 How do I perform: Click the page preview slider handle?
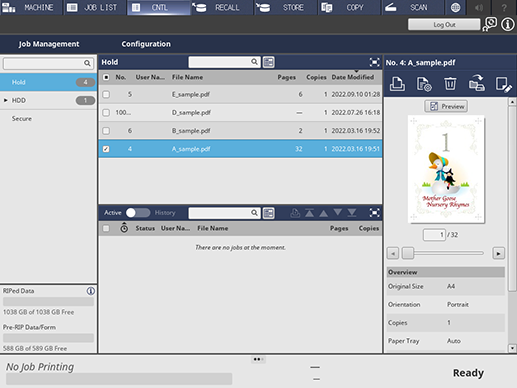tap(408, 253)
